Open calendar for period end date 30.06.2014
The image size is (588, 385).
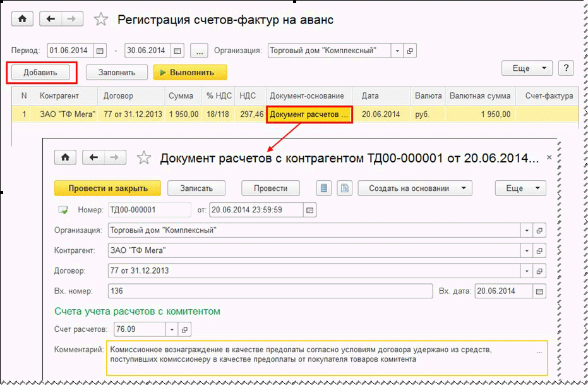tap(177, 51)
